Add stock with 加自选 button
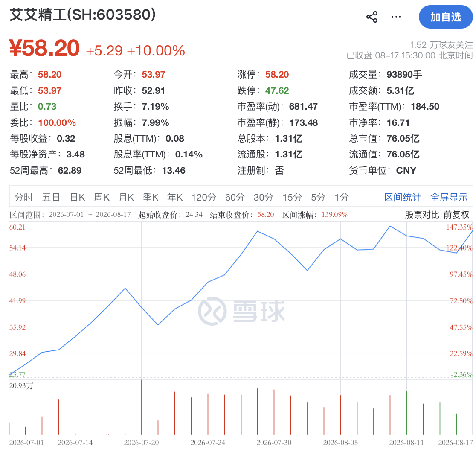The image size is (476, 449). pyautogui.click(x=446, y=17)
